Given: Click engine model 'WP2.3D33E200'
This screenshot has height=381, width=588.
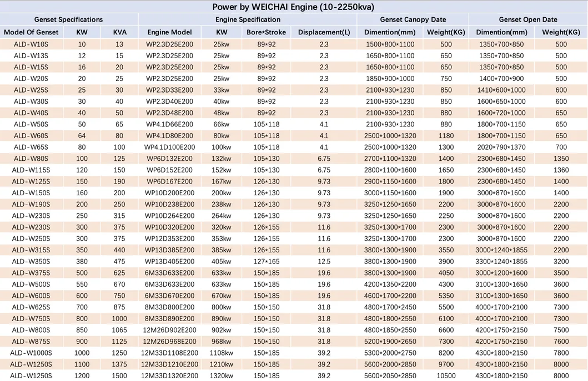Looking at the screenshot, I should click(169, 90).
